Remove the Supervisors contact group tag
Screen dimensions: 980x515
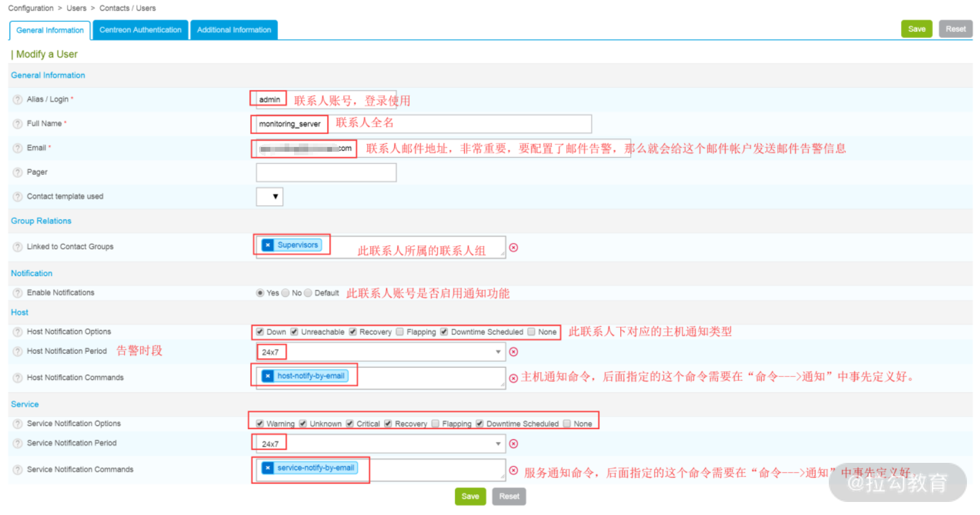click(268, 245)
